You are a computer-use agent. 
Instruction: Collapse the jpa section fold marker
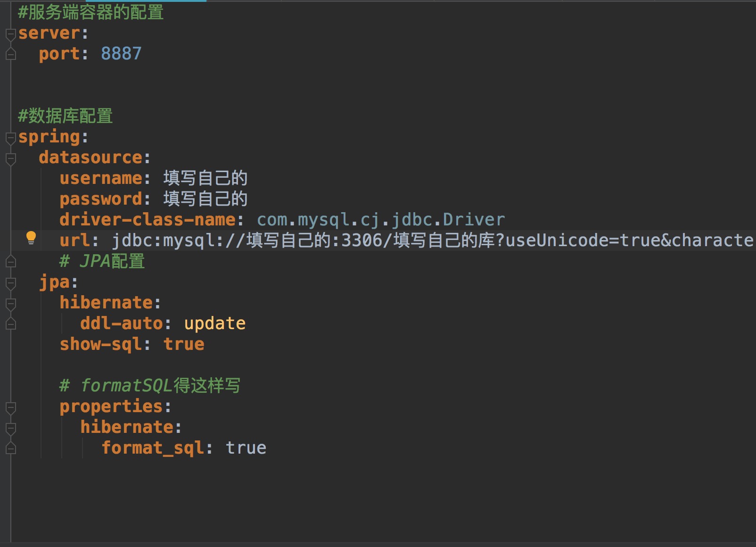(x=10, y=283)
